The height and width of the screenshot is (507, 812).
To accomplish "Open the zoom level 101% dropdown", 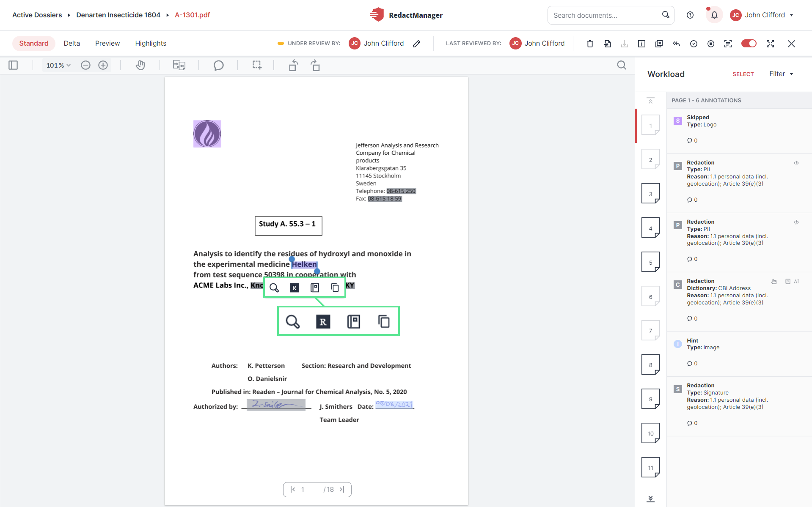I will pyautogui.click(x=58, y=65).
